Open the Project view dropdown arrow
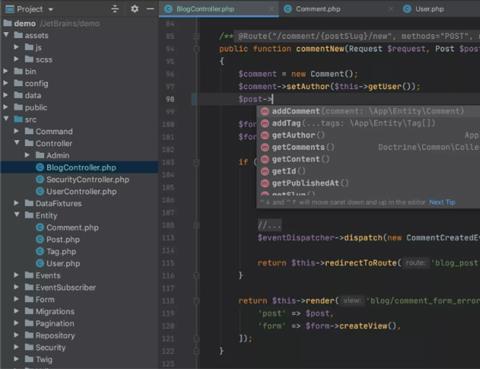Image resolution: width=480 pixels, height=369 pixels. point(51,9)
